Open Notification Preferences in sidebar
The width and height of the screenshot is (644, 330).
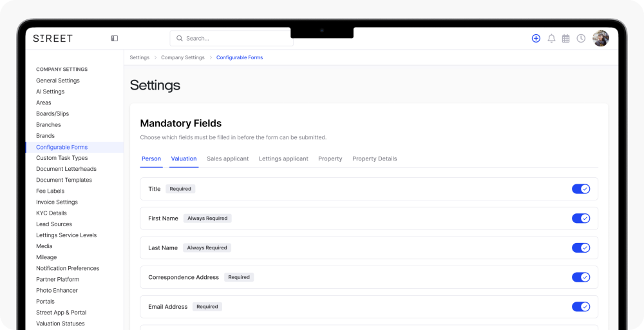(x=68, y=268)
